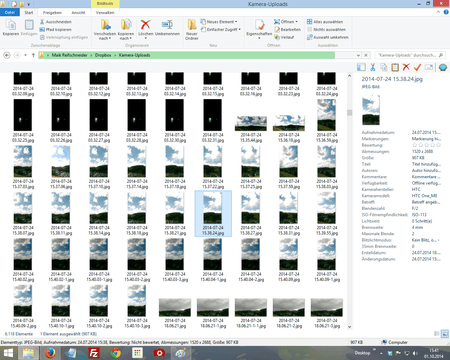Click the Löschen delete icon in ribbon
This screenshot has height=360, width=450.
point(146,25)
